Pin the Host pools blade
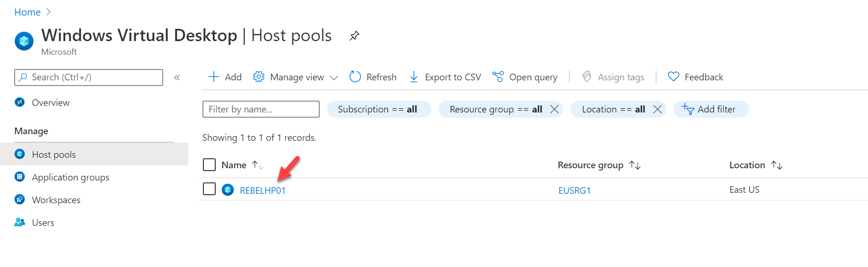Image resolution: width=868 pixels, height=267 pixels. (354, 36)
